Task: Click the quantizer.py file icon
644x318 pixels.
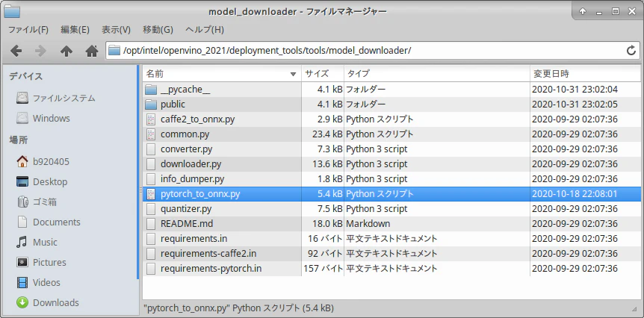Action: coord(151,209)
